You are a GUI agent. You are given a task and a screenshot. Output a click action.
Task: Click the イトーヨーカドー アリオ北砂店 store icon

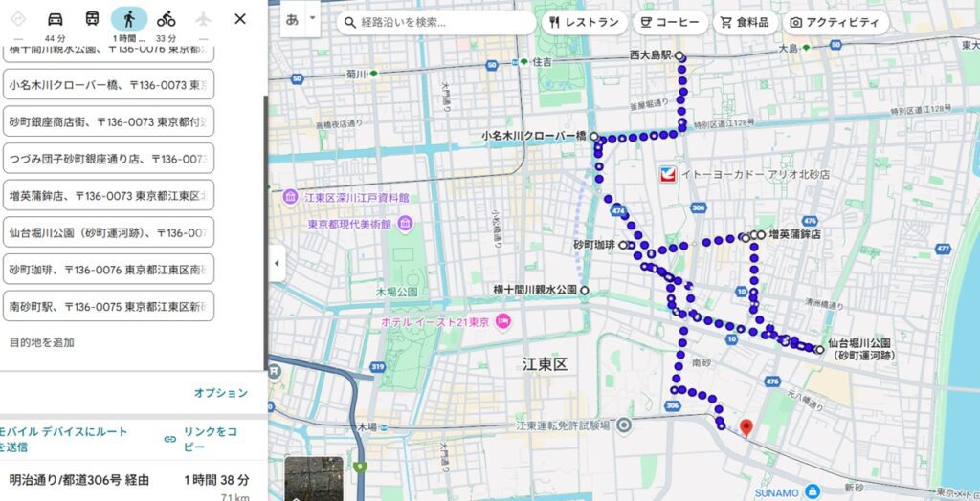(x=670, y=175)
